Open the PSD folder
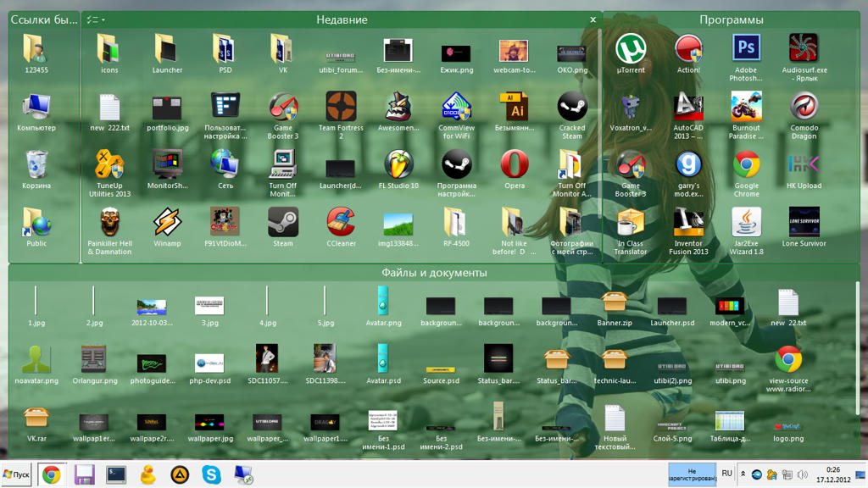 (x=225, y=53)
